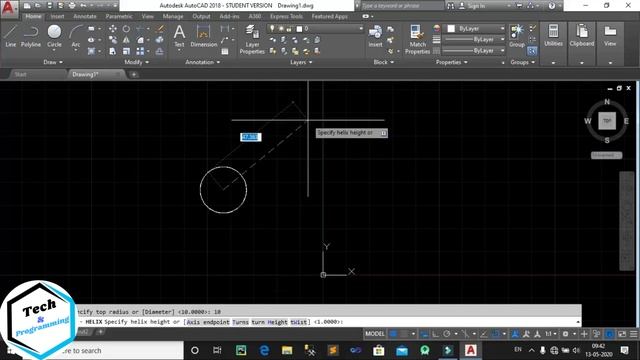Select the Arc tool
Image resolution: width=640 pixels, height=360 pixels.
pos(76,36)
